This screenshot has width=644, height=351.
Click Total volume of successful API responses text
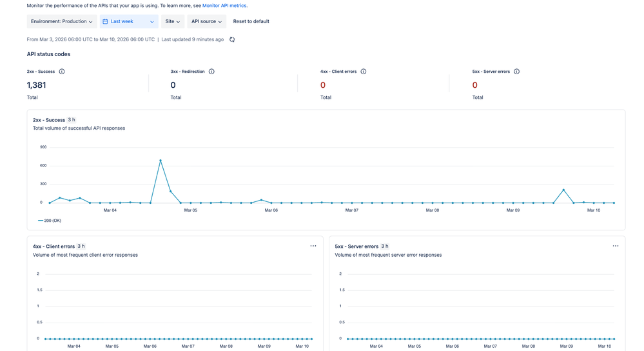pyautogui.click(x=79, y=128)
